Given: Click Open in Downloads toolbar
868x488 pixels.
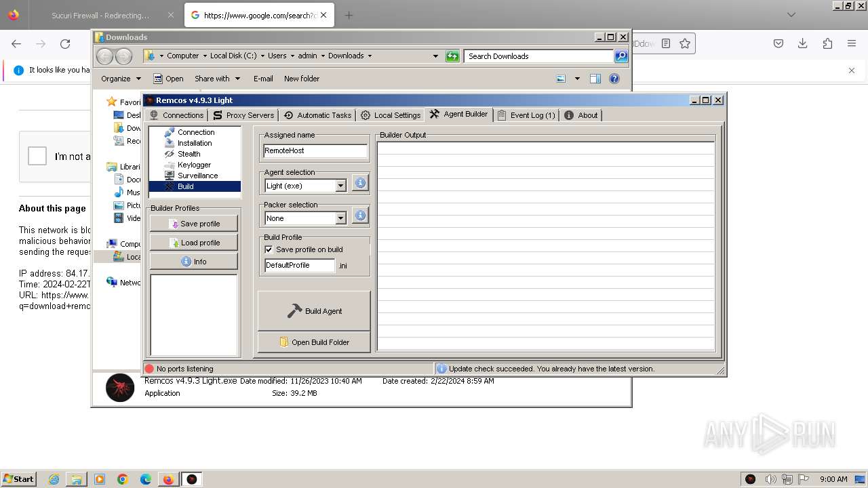Looking at the screenshot, I should pos(168,79).
